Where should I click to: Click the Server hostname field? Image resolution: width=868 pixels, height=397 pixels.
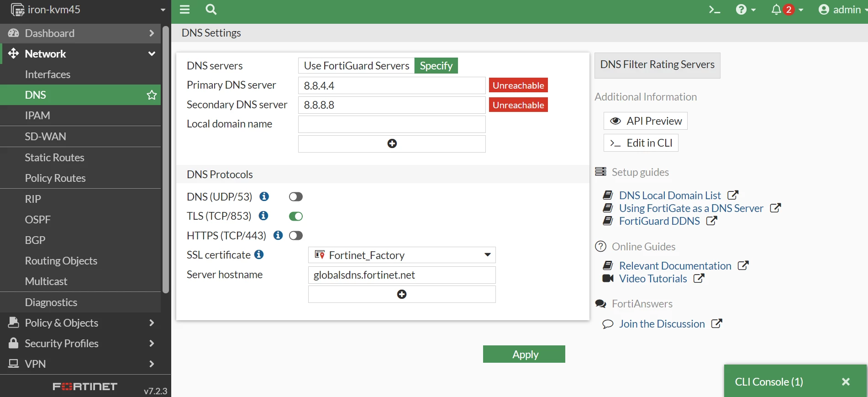(402, 275)
